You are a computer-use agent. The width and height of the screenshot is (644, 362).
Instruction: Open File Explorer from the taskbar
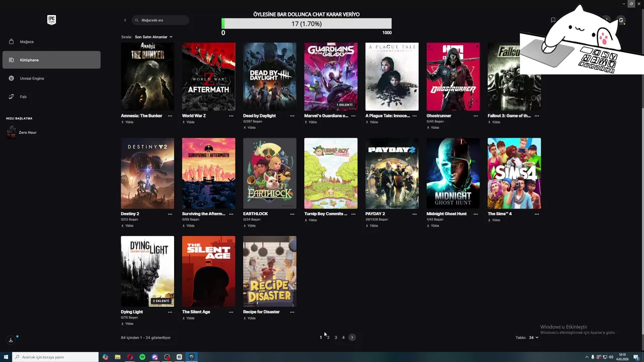point(118,357)
